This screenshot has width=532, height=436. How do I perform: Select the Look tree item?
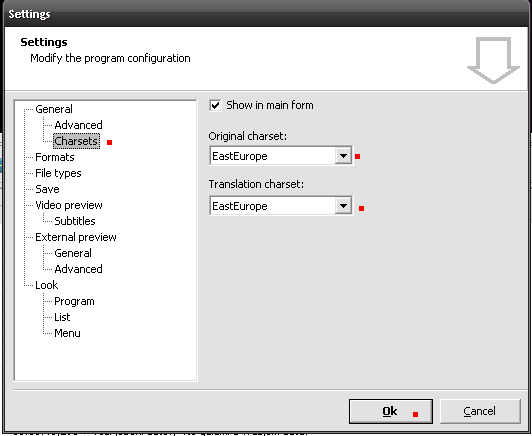coord(46,285)
